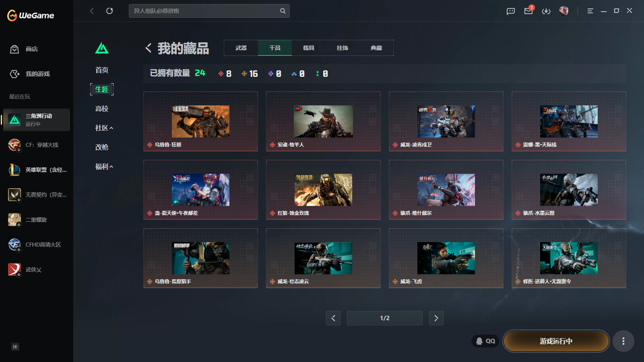Open 我的游戏 in sidebar
The image size is (644, 362).
coord(30,74)
